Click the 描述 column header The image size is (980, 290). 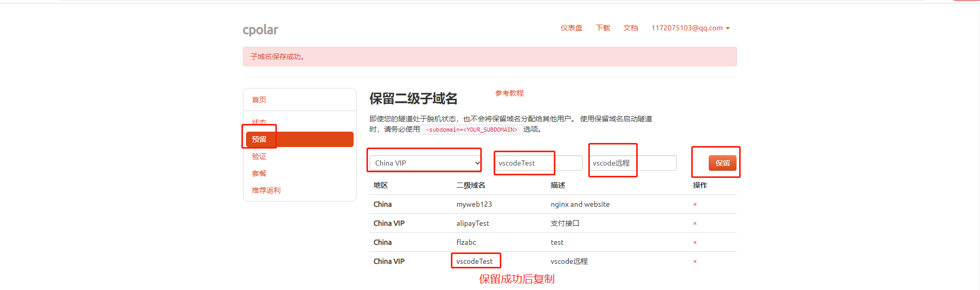(x=558, y=185)
